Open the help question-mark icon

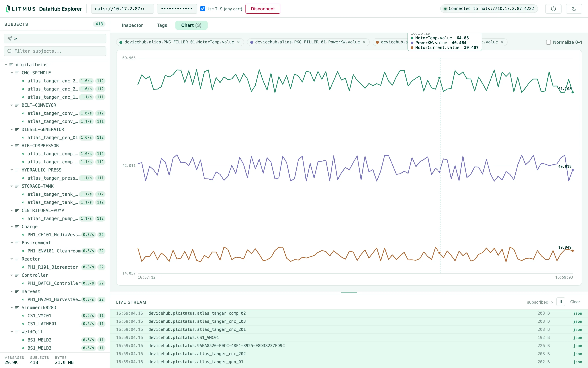pyautogui.click(x=553, y=9)
